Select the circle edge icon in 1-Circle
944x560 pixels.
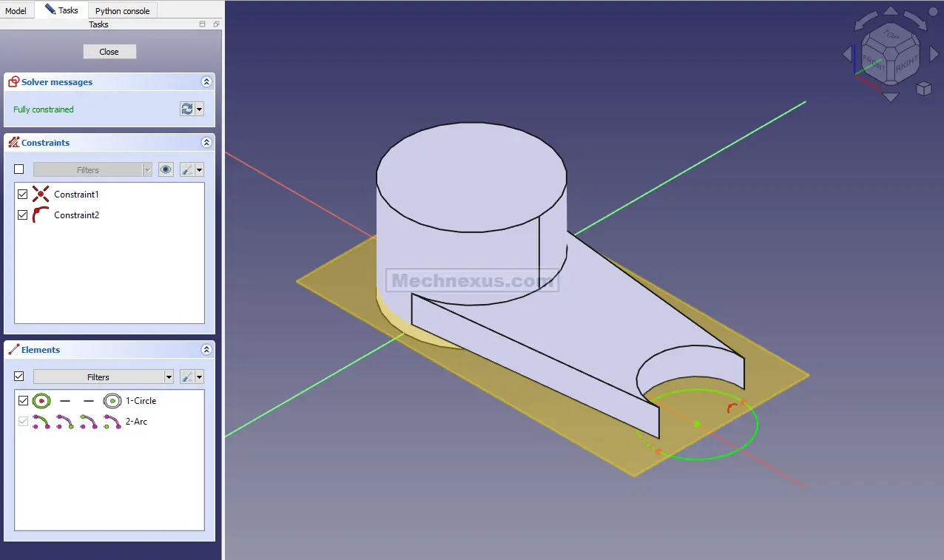click(42, 400)
